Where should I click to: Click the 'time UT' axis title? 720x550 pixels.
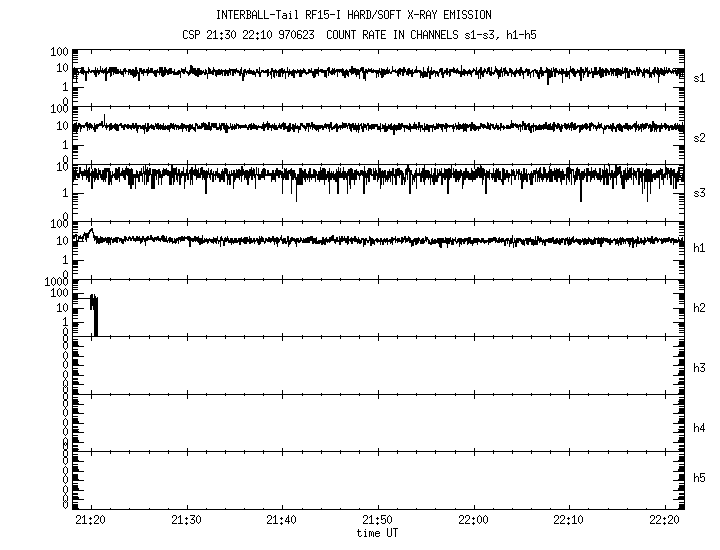[x=377, y=533]
